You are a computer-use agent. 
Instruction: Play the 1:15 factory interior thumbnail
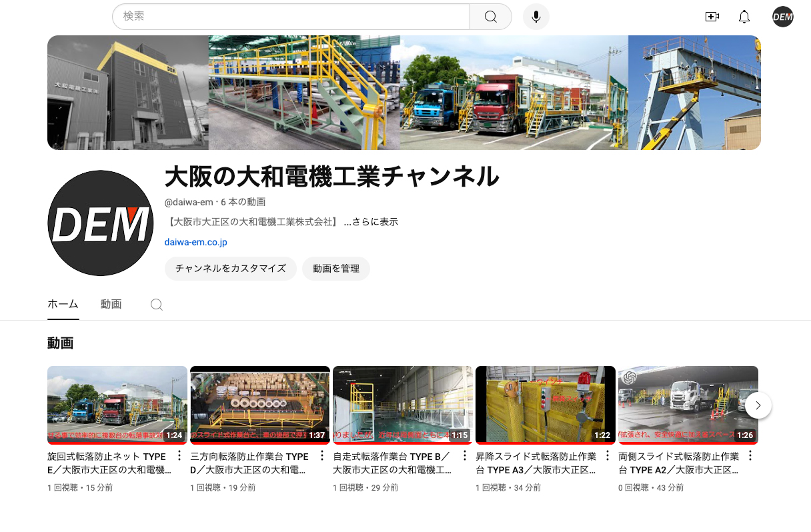coord(403,405)
